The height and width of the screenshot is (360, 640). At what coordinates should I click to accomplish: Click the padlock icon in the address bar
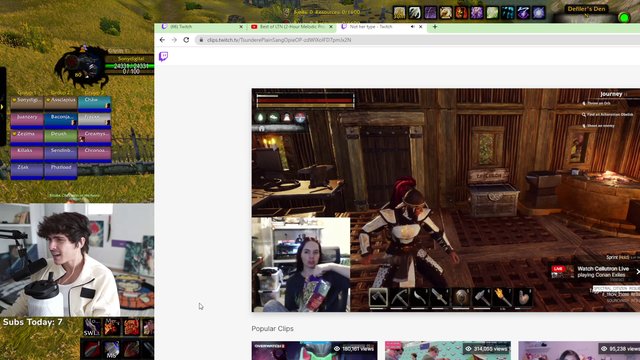tap(201, 40)
